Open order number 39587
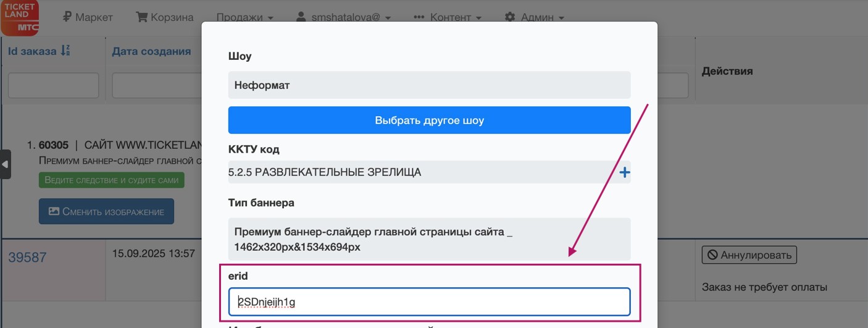Image resolution: width=868 pixels, height=328 pixels. (x=27, y=258)
